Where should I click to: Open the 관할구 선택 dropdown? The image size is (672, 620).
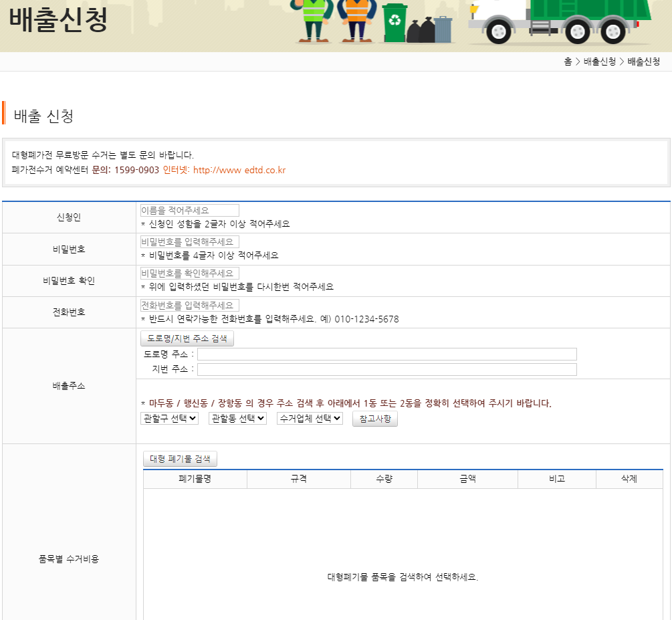tap(169, 419)
